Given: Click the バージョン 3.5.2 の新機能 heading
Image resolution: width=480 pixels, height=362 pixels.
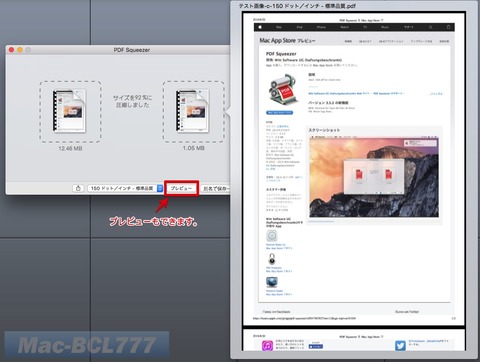Looking at the screenshot, I should pos(328,103).
